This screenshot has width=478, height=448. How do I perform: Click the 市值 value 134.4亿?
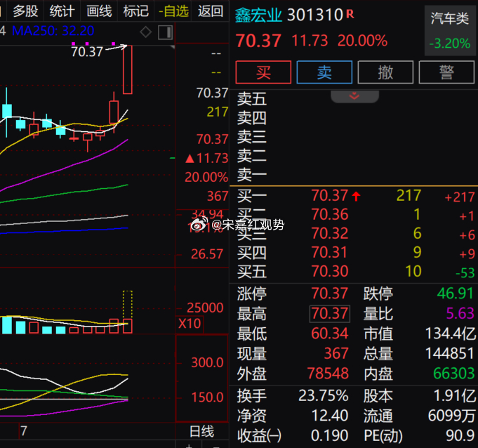tap(450, 334)
